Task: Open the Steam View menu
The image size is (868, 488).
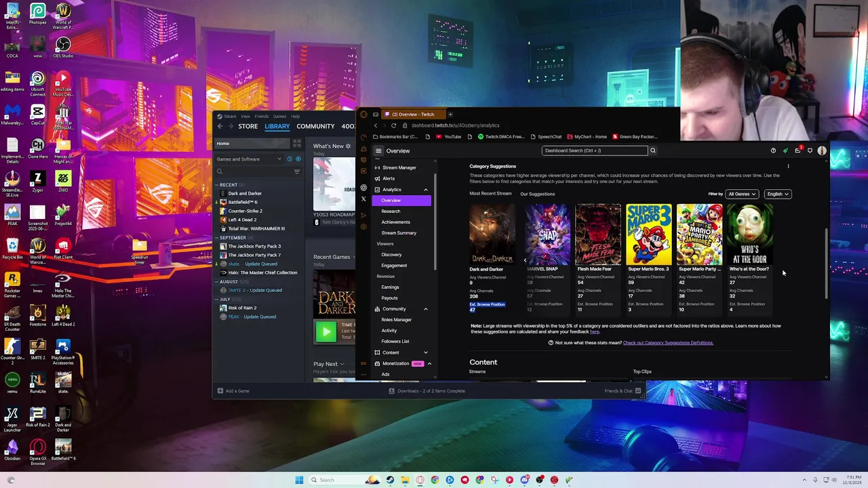Action: [245, 116]
